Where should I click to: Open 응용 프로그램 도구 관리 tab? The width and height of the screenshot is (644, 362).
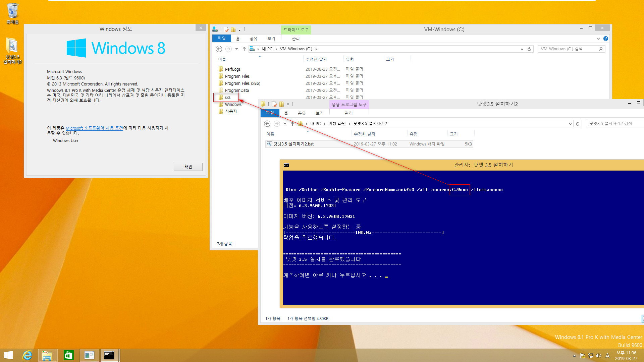[x=349, y=113]
